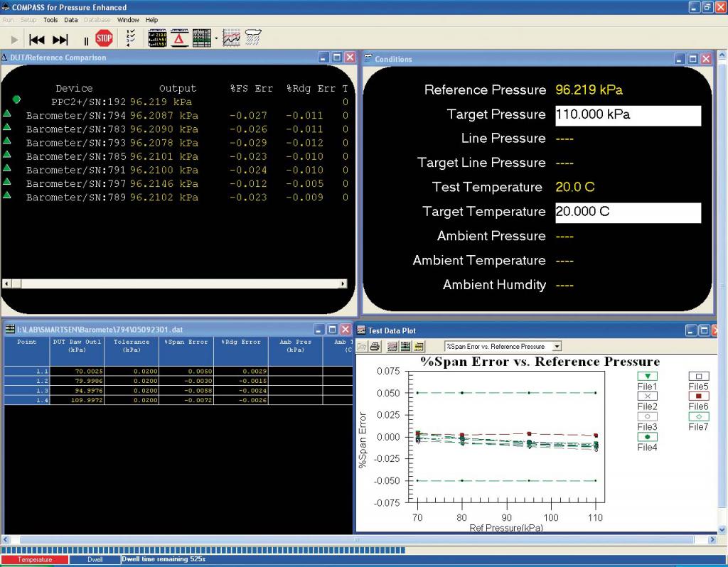Open the Window menu
The image size is (728, 567).
tap(128, 20)
